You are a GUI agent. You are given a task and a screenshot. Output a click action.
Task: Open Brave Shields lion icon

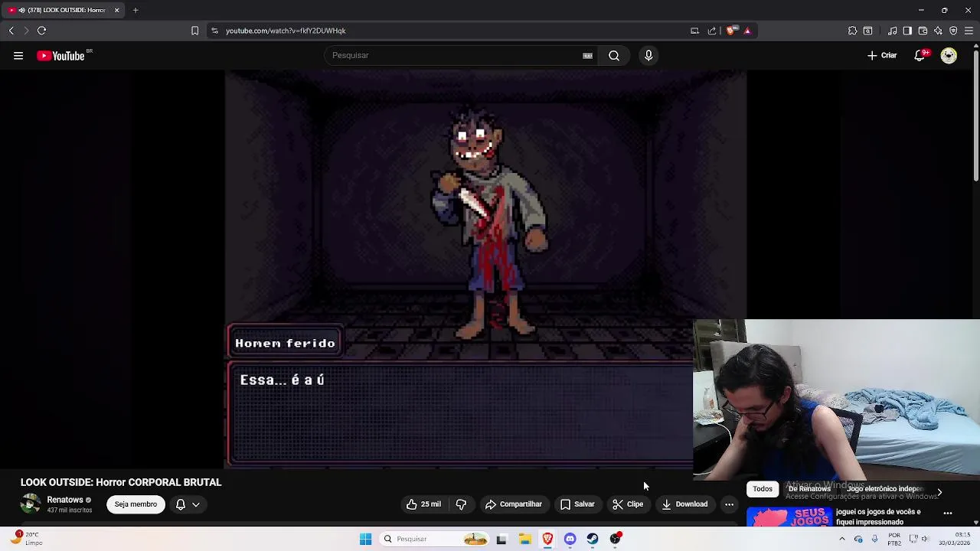731,31
